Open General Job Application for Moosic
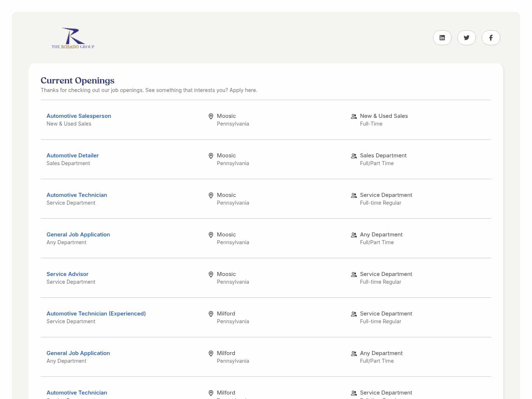 pyautogui.click(x=78, y=235)
